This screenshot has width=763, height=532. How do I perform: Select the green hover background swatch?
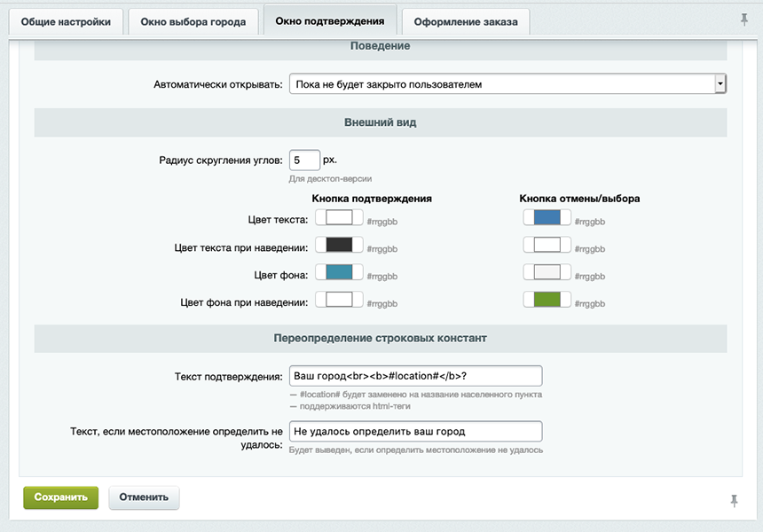[x=548, y=301]
